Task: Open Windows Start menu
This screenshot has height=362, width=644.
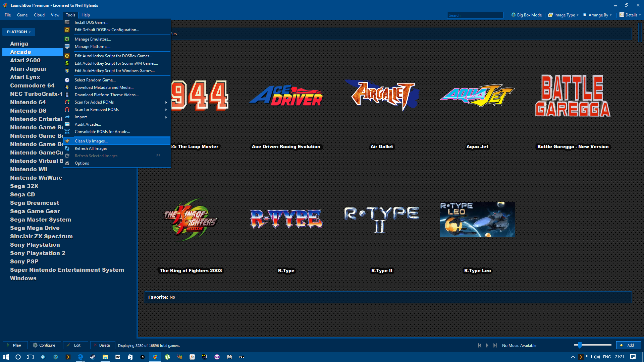Action: tap(6, 357)
